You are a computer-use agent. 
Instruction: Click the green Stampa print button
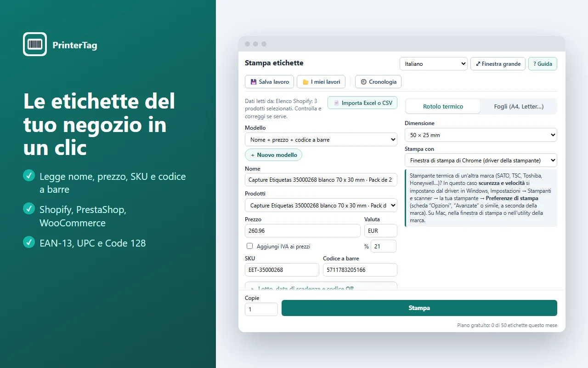(x=419, y=308)
